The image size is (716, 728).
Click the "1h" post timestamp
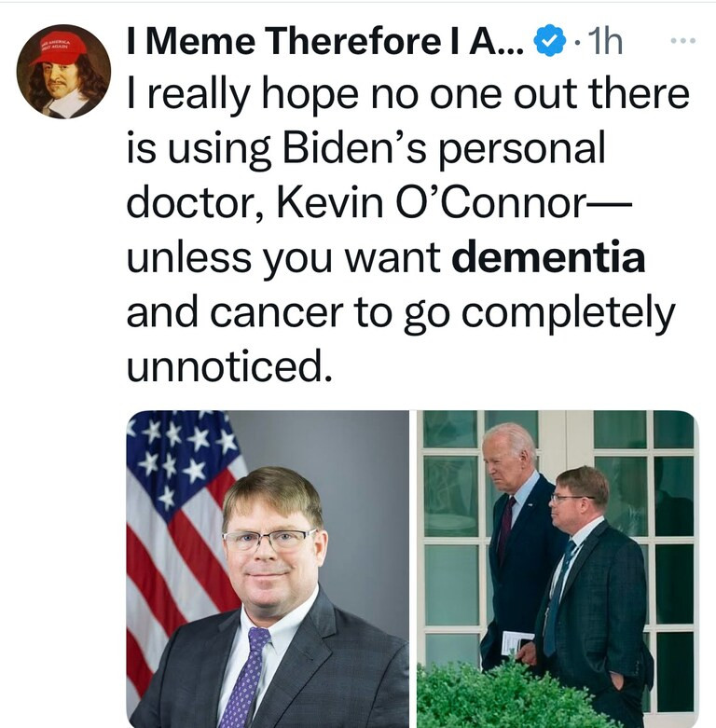pos(604,41)
